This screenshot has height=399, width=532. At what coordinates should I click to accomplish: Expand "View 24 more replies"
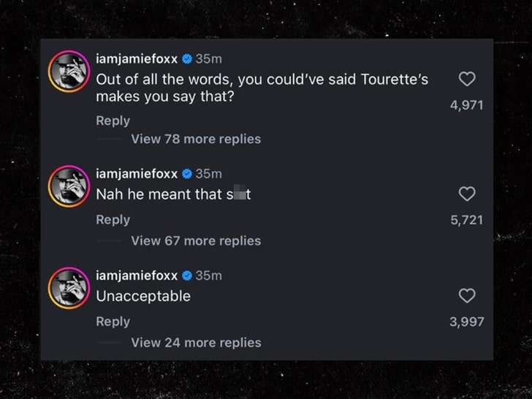[x=195, y=342]
